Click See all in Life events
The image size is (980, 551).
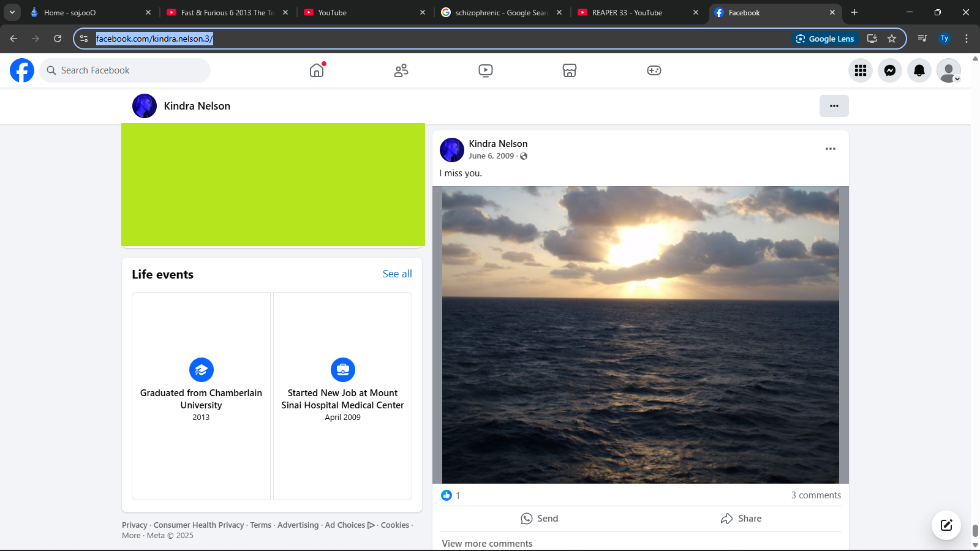click(398, 274)
